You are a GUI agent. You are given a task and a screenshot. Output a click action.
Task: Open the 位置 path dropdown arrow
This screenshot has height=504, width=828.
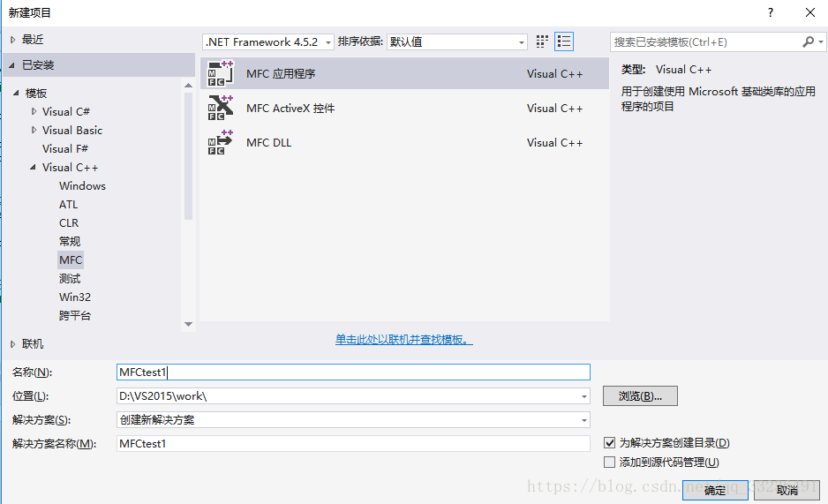[x=584, y=396]
